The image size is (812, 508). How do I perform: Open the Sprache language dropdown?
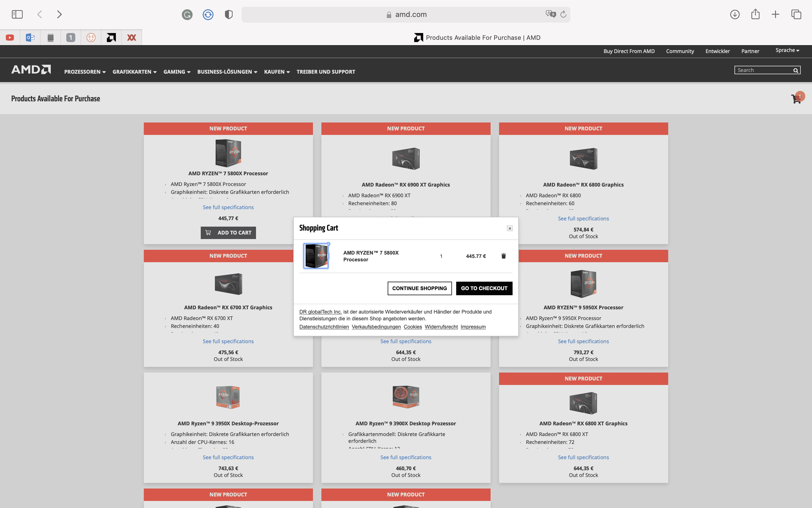click(787, 50)
